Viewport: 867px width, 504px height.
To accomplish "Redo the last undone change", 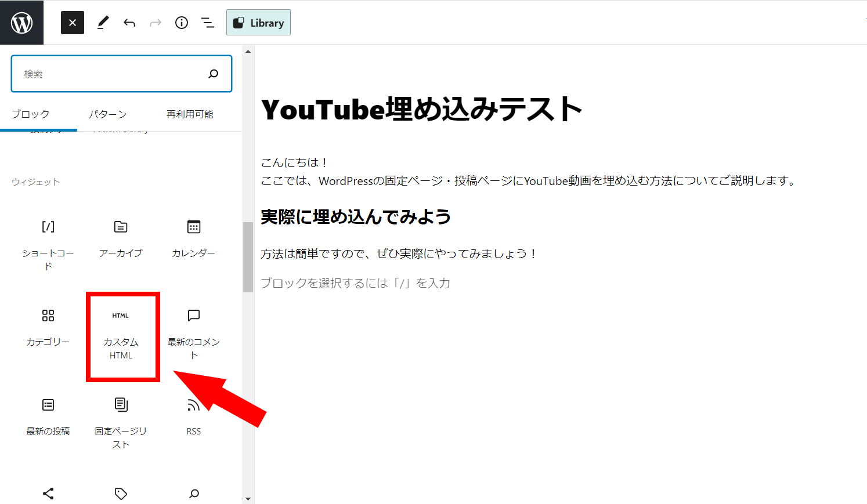I will click(156, 23).
